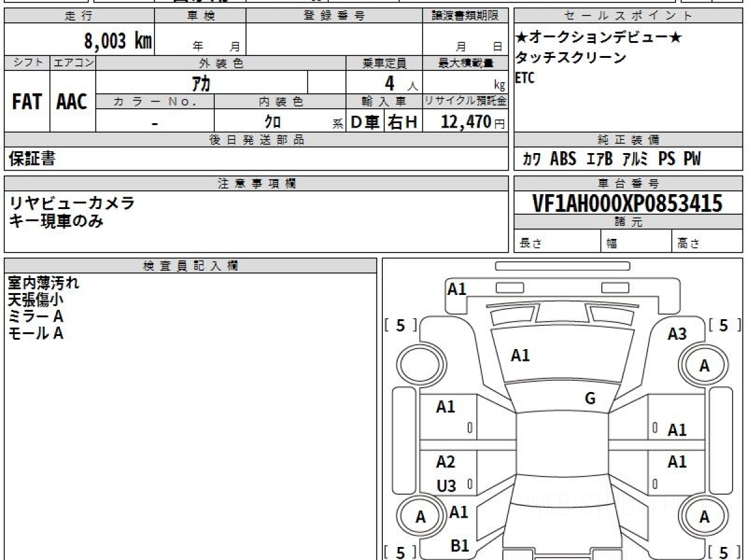Click the セールスポイント header
This screenshot has width=747, height=560.
point(628,16)
